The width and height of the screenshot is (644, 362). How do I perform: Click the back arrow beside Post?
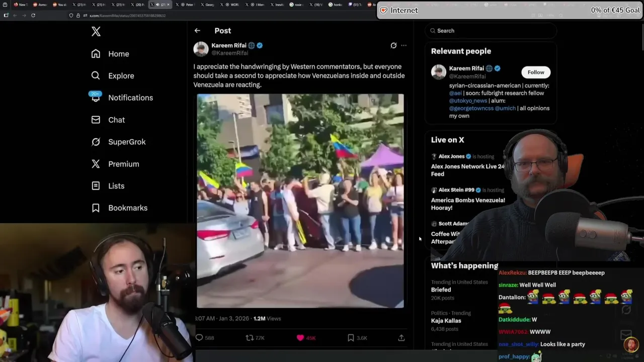[197, 31]
